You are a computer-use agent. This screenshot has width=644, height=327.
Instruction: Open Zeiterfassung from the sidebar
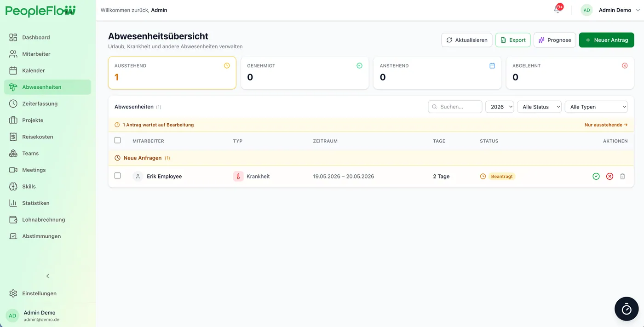coord(48,103)
